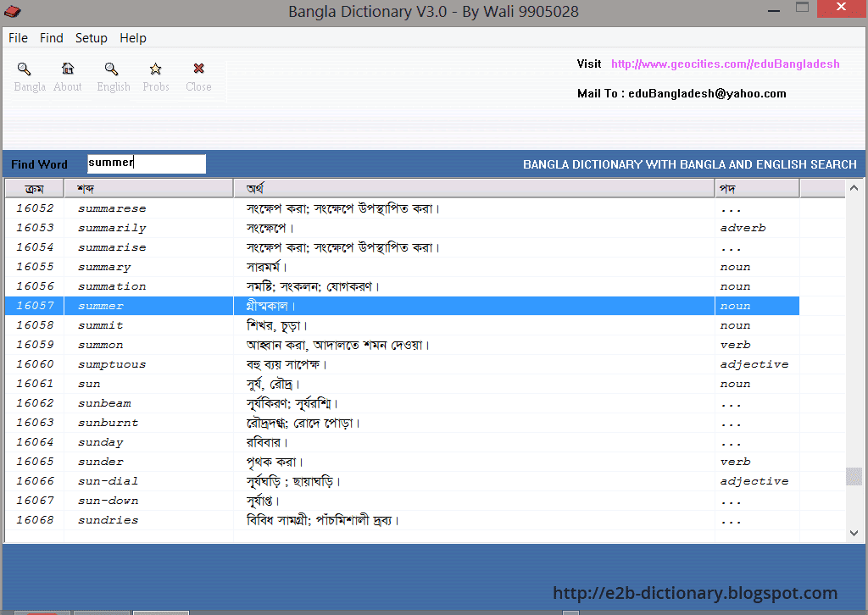Click the vertical scrollbar thumb

(854, 476)
